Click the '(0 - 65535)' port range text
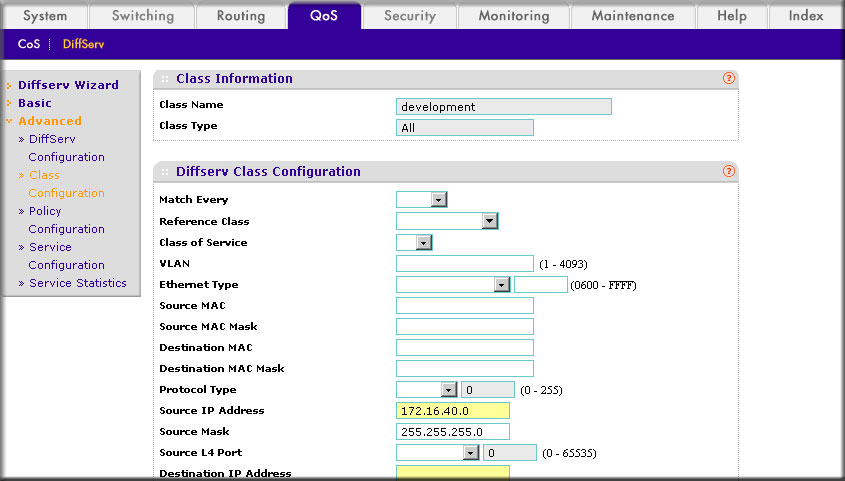Screen dimensions: 845x481 click(569, 454)
